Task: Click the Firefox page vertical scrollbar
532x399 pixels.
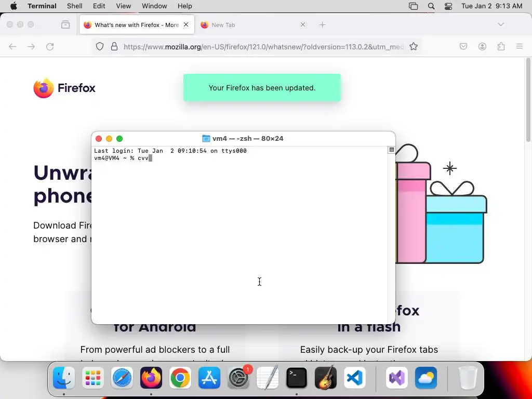Action: tap(528, 100)
